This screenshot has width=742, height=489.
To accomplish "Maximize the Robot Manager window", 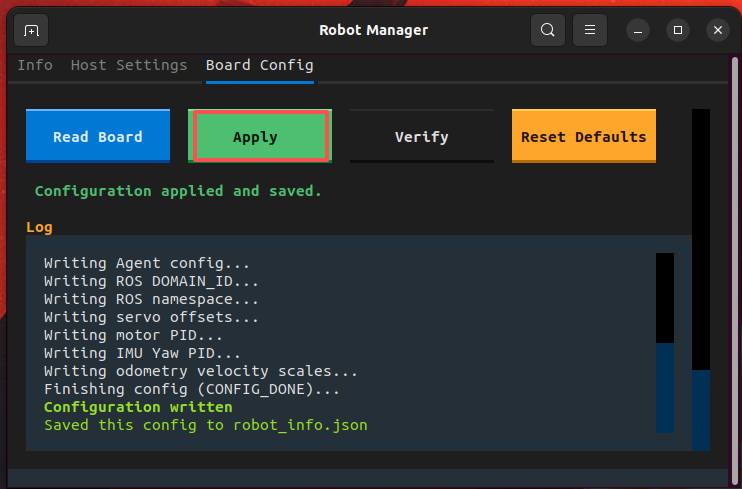I will pos(678,30).
